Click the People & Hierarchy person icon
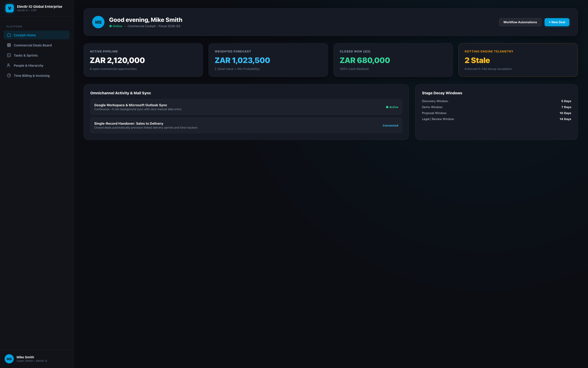This screenshot has height=368, width=588. pos(9,65)
